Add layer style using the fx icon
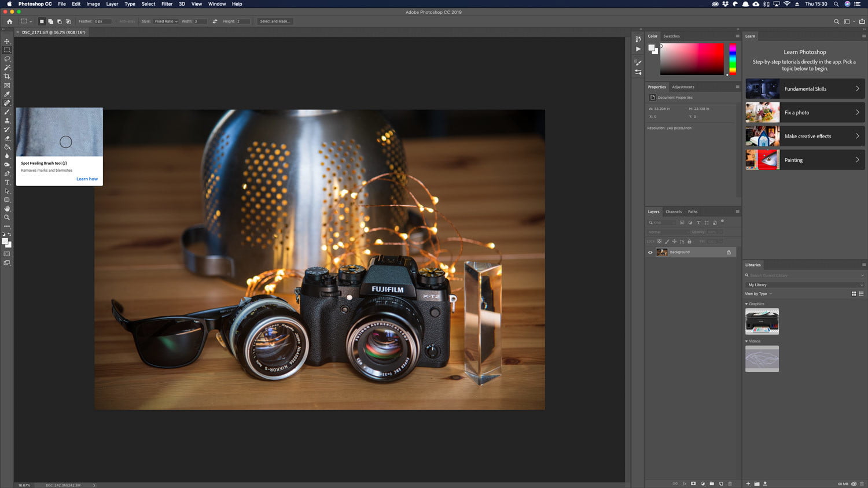Image resolution: width=868 pixels, height=488 pixels. [x=684, y=483]
